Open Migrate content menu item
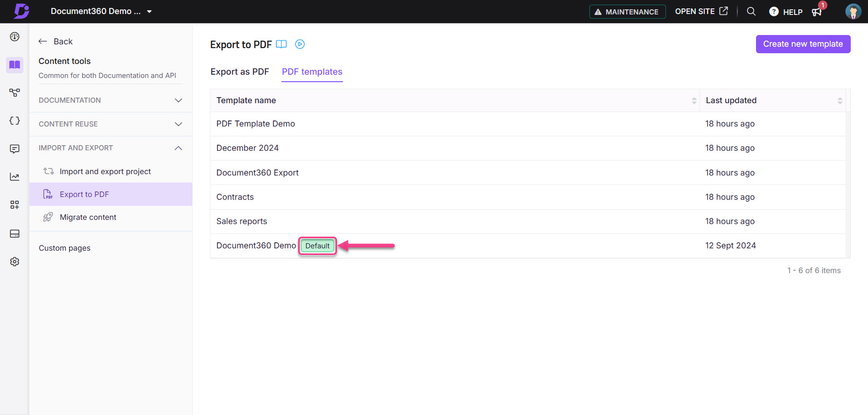Viewport: 868px width, 415px height. [111, 217]
